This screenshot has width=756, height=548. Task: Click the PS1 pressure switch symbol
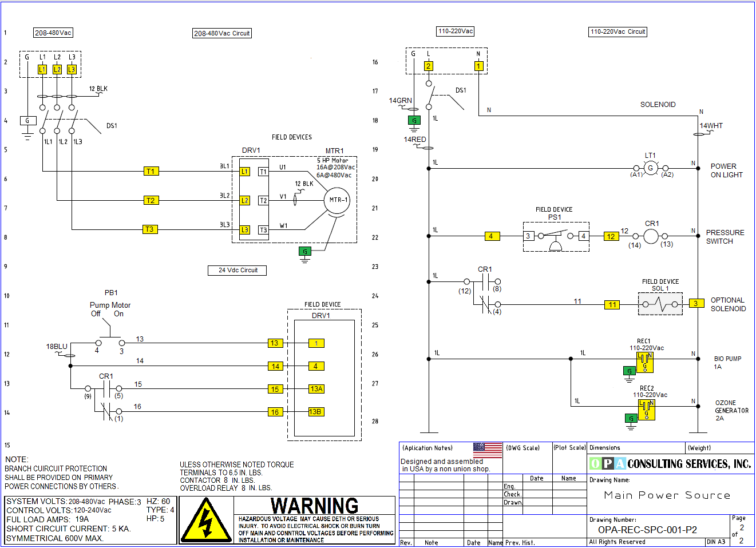coord(556,237)
